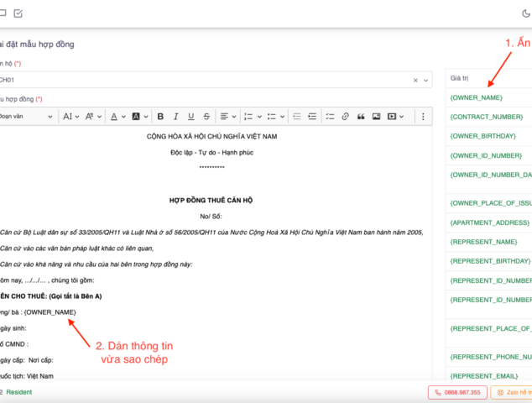This screenshot has width=532, height=403.
Task: Open the font color picker
Action: pyautogui.click(x=115, y=116)
